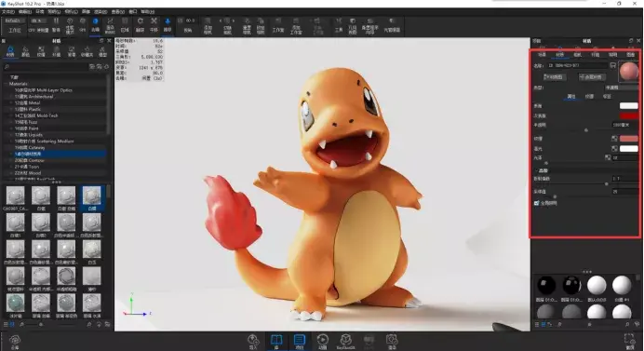Screen dimensions: 644x351
Task: Toggle the Library (库) bottom toolbar icon
Action: [276, 342]
